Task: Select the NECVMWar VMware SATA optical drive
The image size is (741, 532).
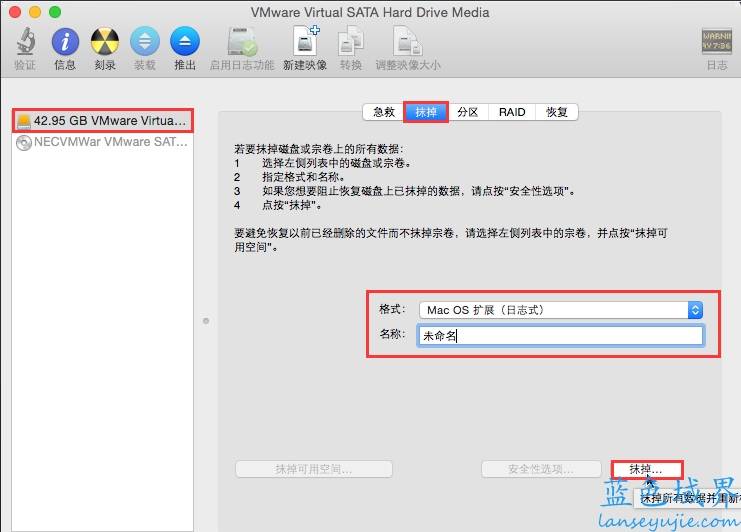Action: (103, 142)
